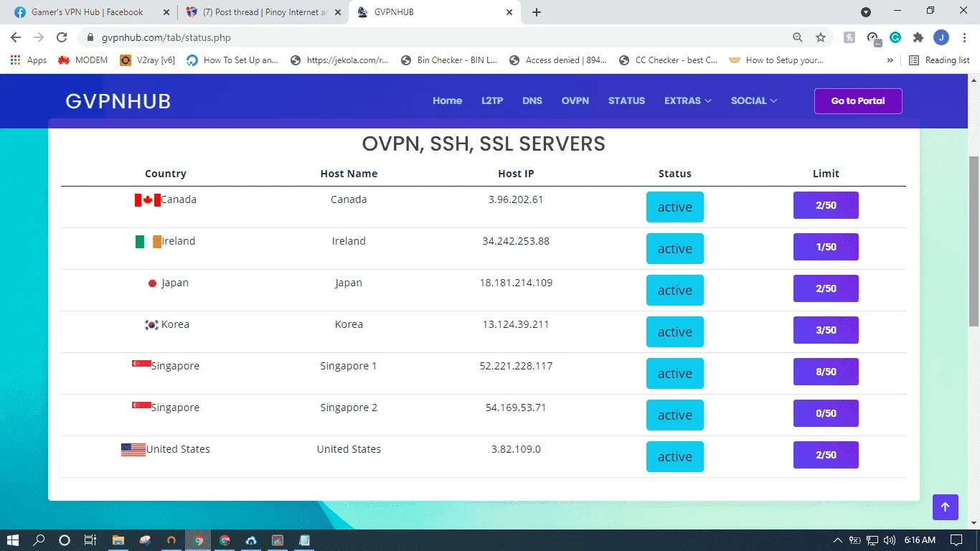Show hidden system tray icons

pos(837,540)
